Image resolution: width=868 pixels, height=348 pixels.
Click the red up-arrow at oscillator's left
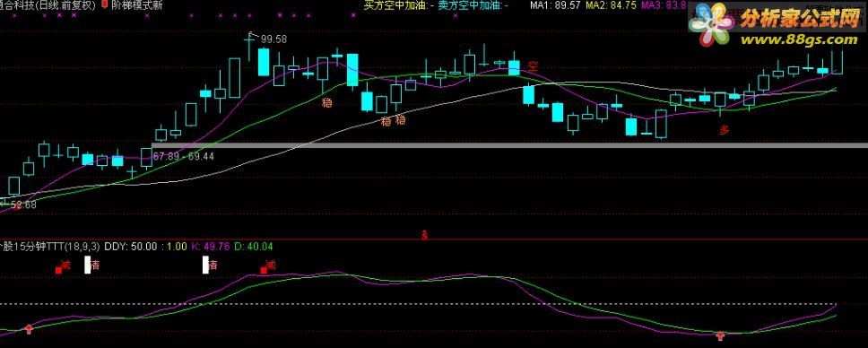(29, 329)
